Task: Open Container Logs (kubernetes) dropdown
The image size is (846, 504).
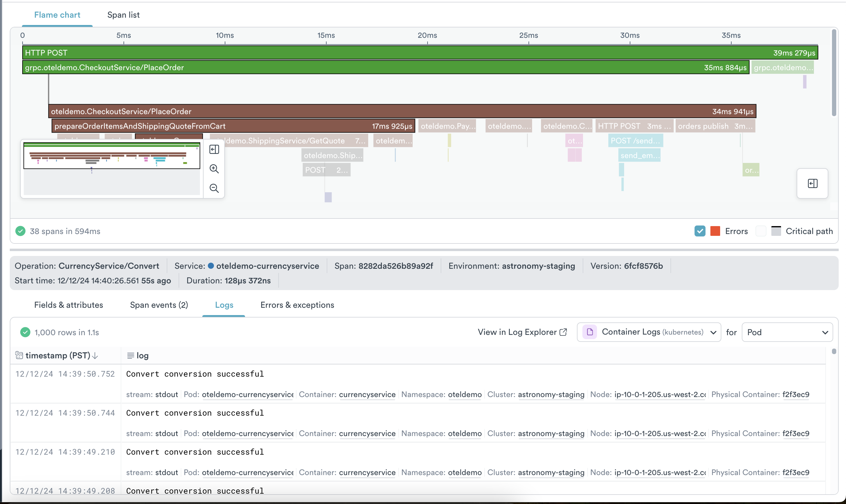Action: [649, 332]
